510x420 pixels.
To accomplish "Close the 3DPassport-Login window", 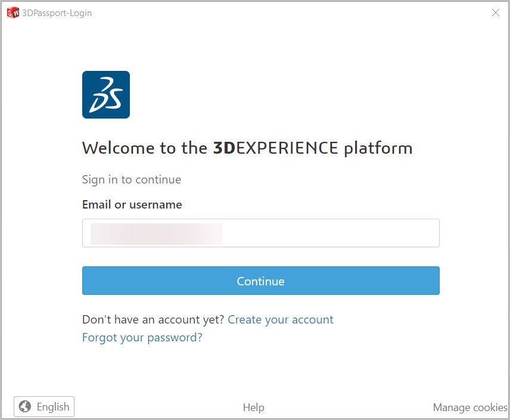I will click(x=496, y=13).
